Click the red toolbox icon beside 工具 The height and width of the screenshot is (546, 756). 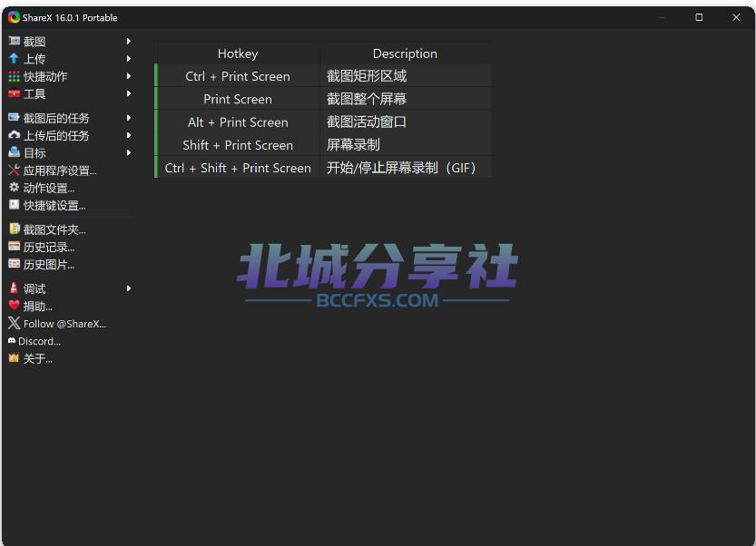[x=14, y=93]
